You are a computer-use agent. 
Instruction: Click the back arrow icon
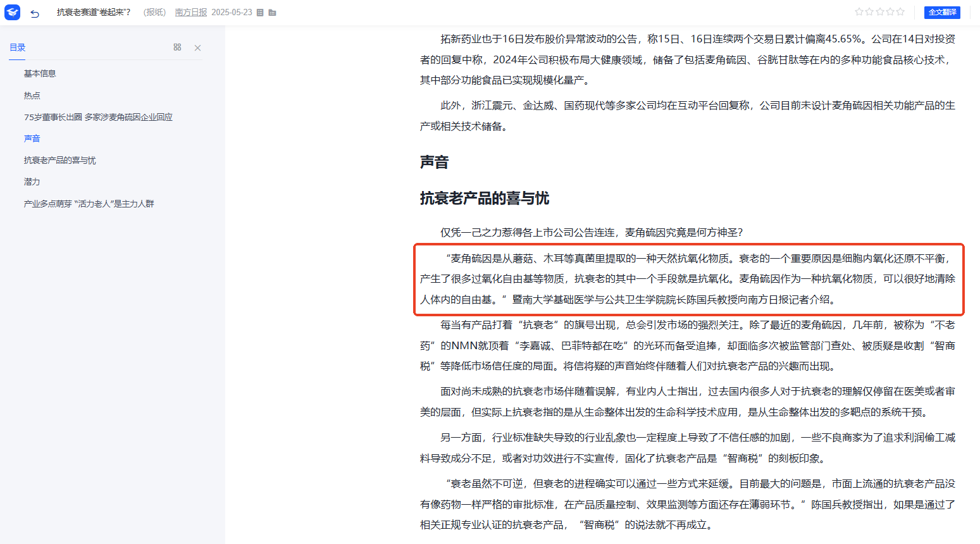click(35, 13)
